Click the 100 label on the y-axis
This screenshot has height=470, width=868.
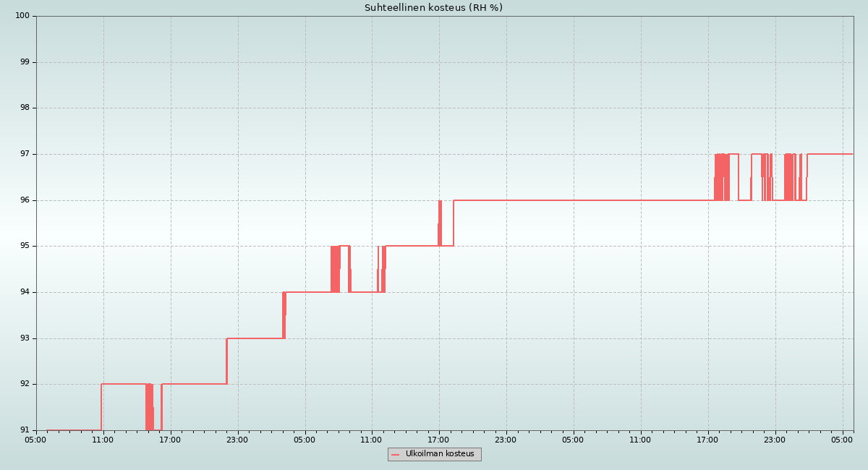(x=22, y=16)
